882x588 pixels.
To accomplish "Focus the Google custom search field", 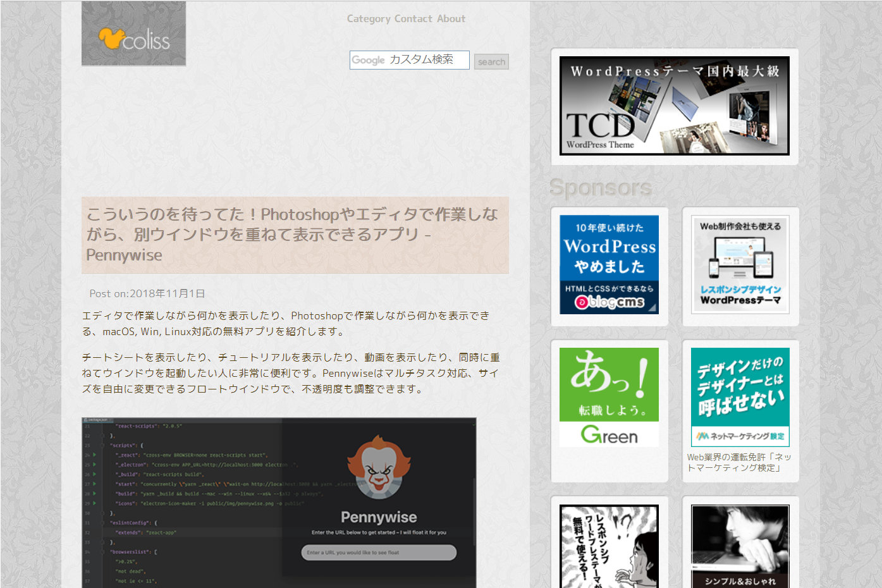I will coord(409,60).
